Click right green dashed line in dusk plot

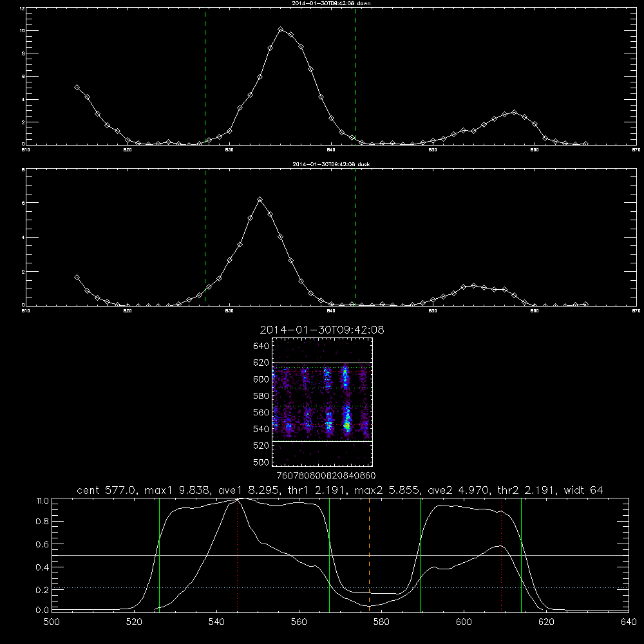tap(355, 237)
